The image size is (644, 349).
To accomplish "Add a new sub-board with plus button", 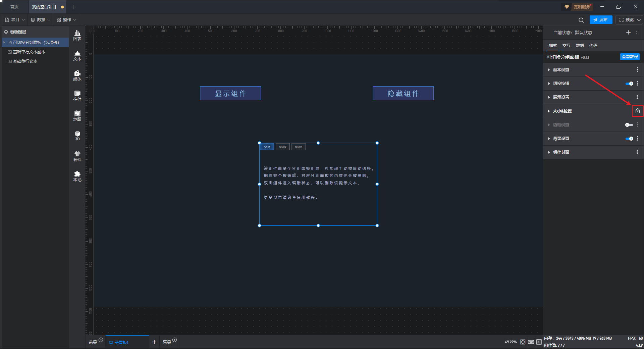I will click(x=154, y=342).
